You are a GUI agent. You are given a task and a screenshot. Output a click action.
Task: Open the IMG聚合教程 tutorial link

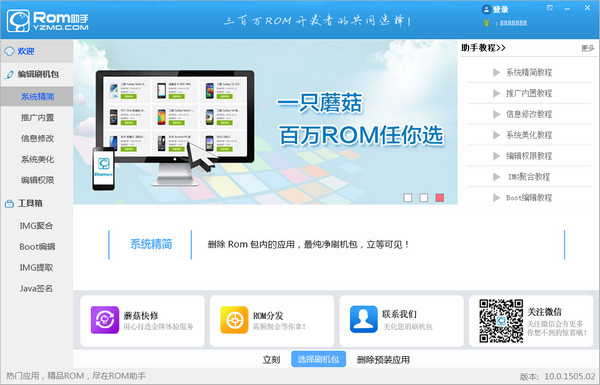(x=529, y=177)
